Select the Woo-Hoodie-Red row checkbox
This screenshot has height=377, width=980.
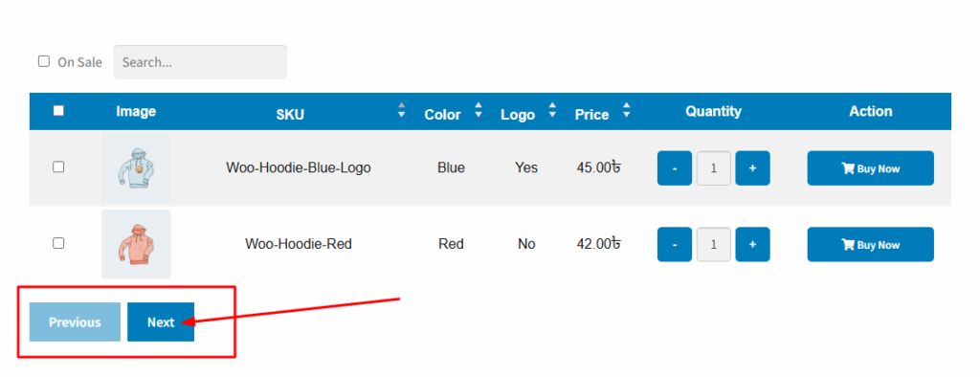tap(58, 243)
